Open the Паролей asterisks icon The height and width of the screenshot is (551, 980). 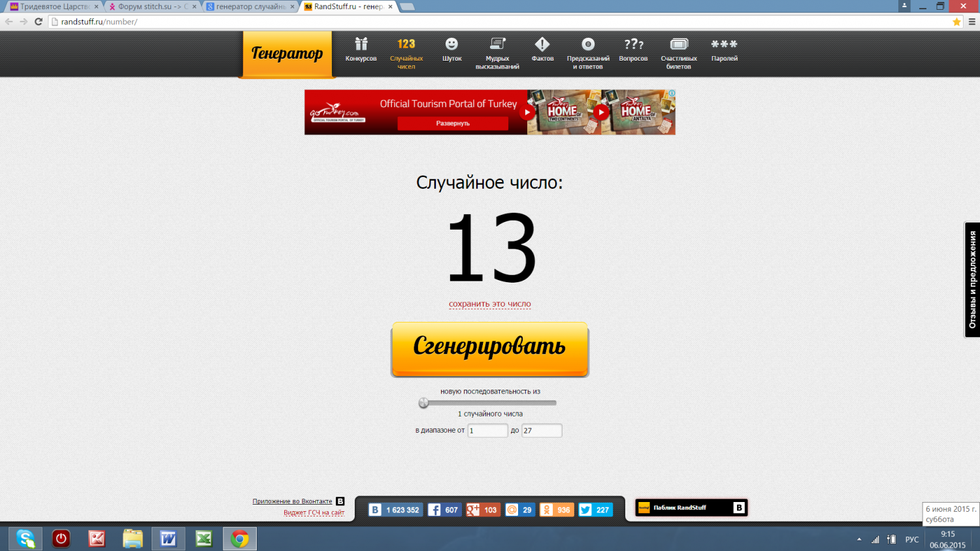pos(724,44)
